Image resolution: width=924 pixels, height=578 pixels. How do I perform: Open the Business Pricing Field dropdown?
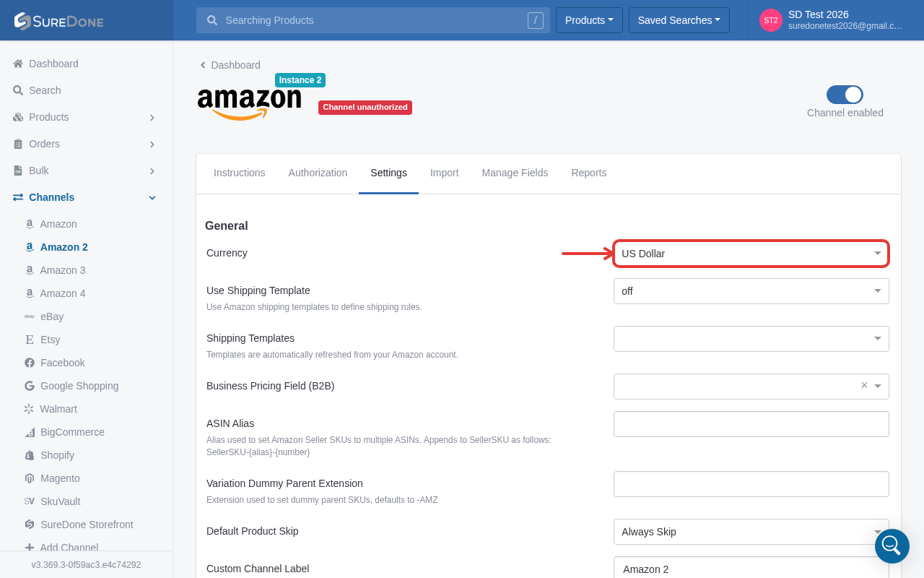(751, 387)
